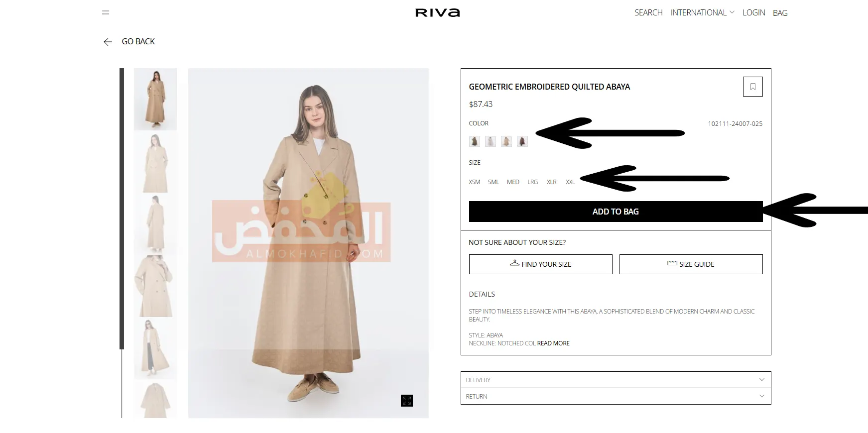Bookmark the abaya with wishlist icon
868x433 pixels.
tap(752, 87)
